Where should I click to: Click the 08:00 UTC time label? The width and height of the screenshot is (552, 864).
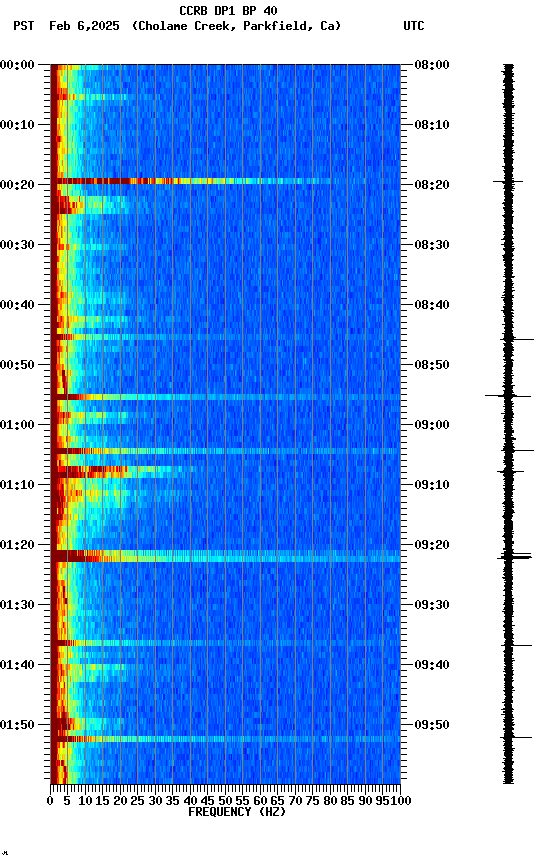432,65
